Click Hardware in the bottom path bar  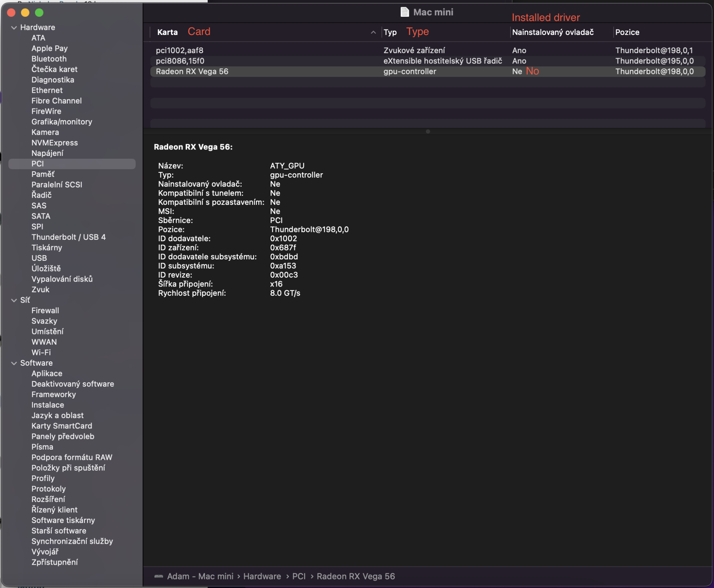click(x=262, y=577)
